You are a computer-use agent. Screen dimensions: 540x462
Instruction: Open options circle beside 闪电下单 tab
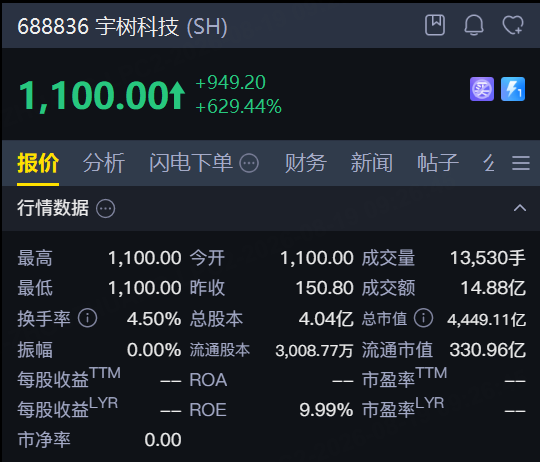coord(249,163)
